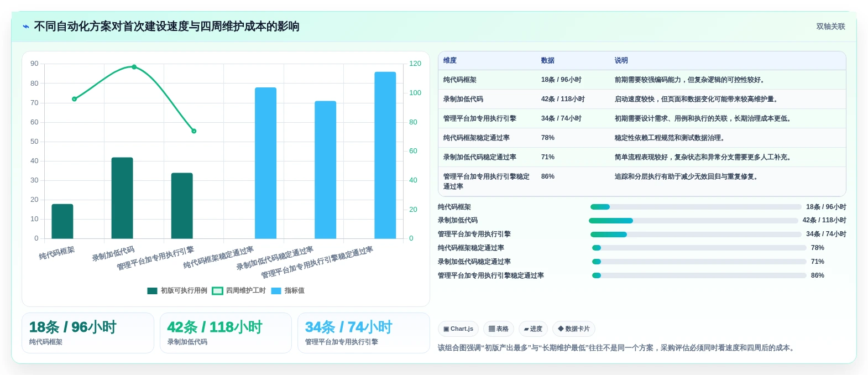Click the 78% table cell
This screenshot has height=375, width=868.
(548, 138)
